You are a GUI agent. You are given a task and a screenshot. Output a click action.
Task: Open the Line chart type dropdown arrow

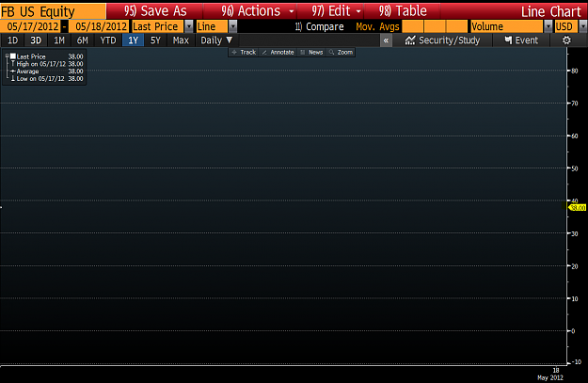pos(233,26)
